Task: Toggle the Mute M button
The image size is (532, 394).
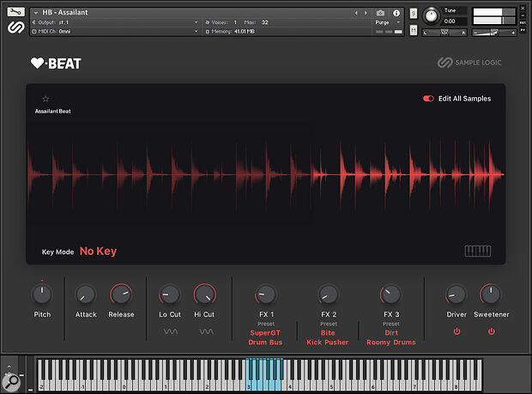Action: (x=414, y=30)
